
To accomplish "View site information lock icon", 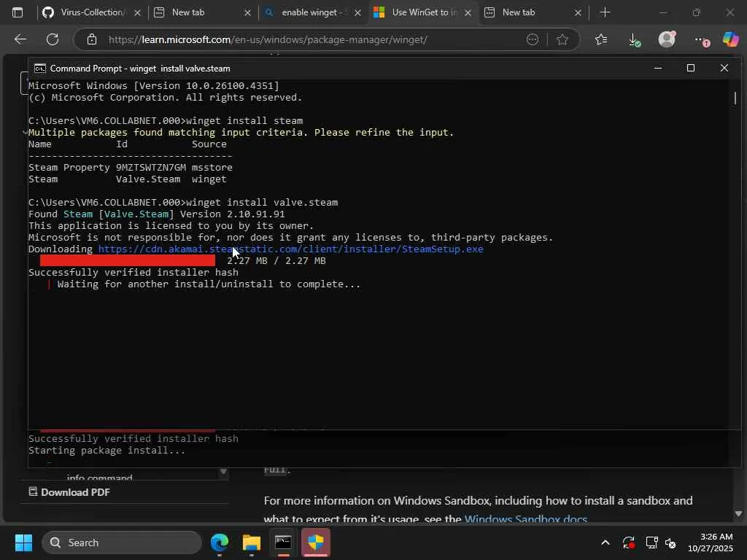I will (92, 39).
